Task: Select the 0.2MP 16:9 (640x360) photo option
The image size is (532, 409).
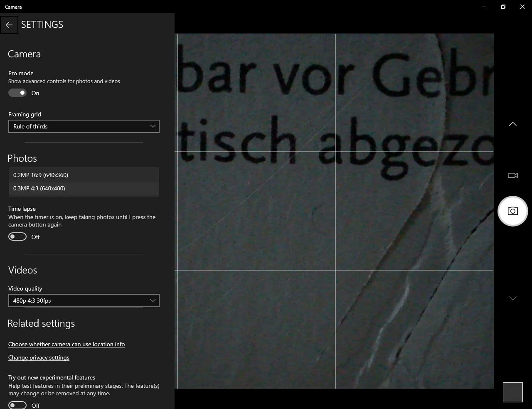Action: click(x=84, y=175)
